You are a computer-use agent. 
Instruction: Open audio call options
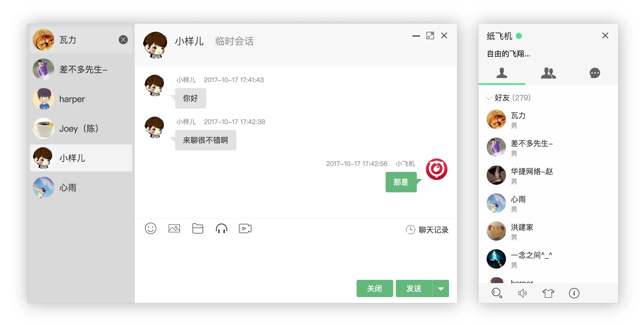(222, 228)
